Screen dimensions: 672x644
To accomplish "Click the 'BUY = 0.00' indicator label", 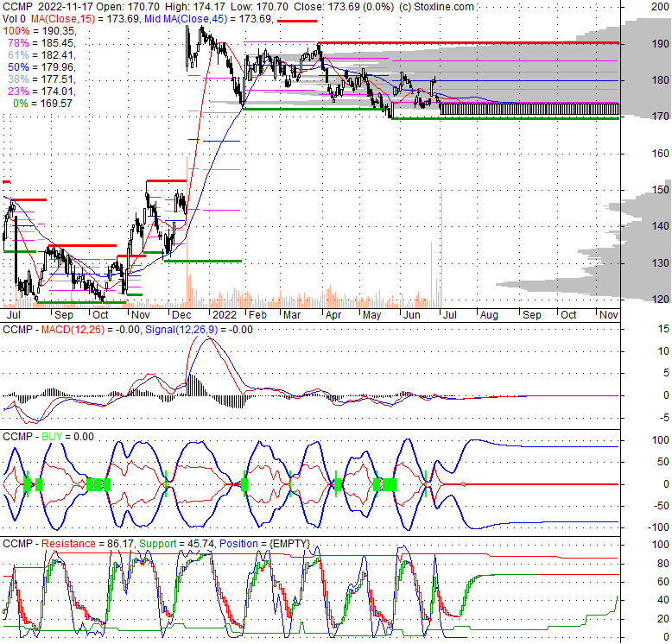I will pos(67,436).
